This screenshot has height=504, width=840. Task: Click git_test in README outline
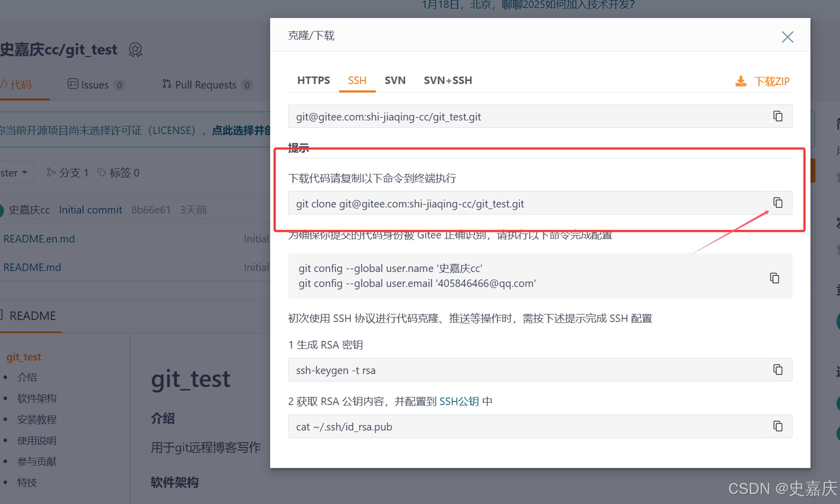24,356
